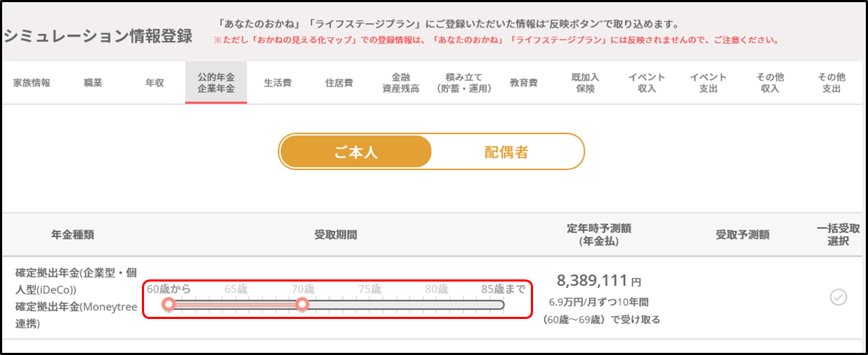Select the ご本人 toggle button

tap(356, 152)
